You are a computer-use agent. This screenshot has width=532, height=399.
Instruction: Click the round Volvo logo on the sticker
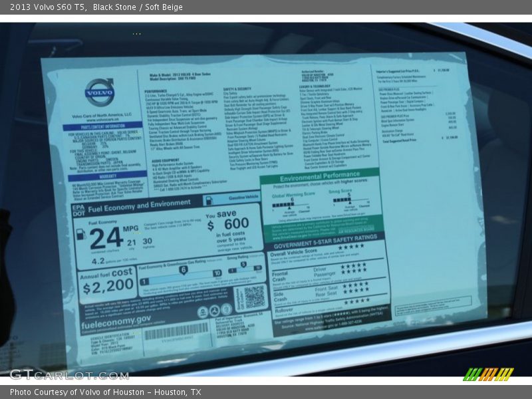click(x=99, y=92)
